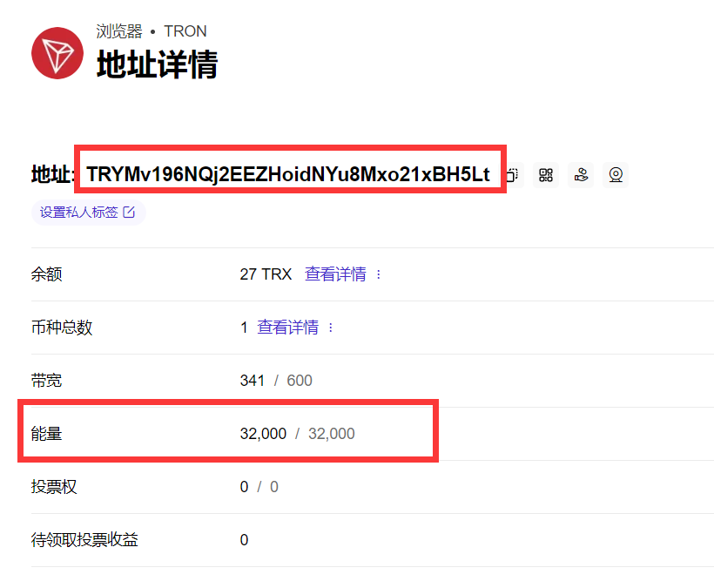Open the private label edit icon

click(x=129, y=213)
